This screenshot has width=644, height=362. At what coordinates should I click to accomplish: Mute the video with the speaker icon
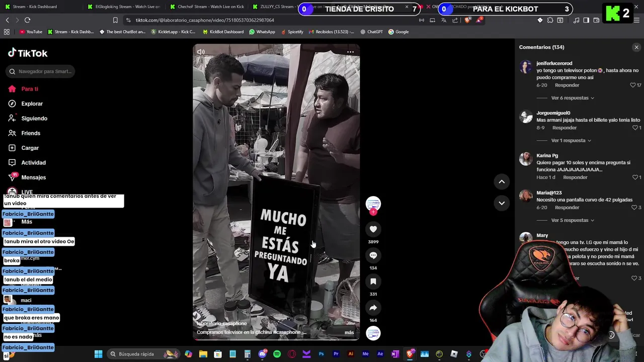(x=201, y=52)
